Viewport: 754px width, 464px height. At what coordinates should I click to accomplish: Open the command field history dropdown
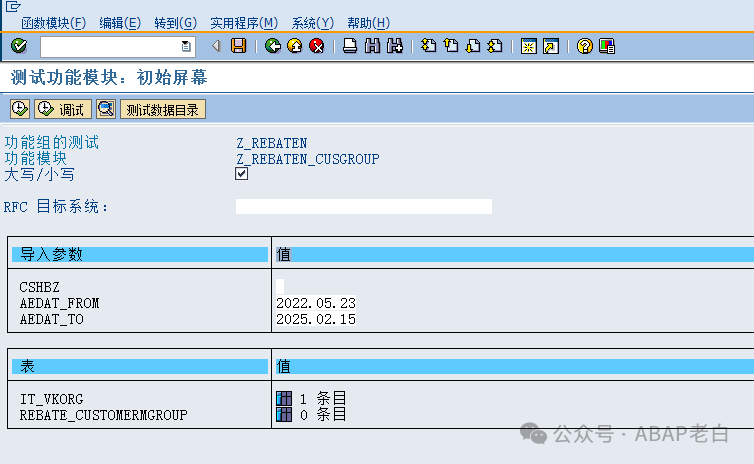click(x=186, y=47)
